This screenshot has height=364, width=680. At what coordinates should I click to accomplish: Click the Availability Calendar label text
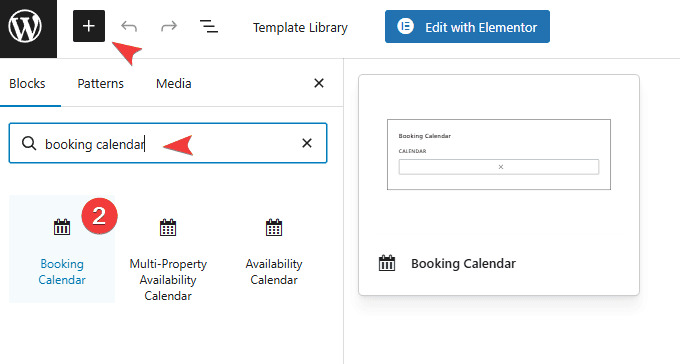pyautogui.click(x=274, y=272)
